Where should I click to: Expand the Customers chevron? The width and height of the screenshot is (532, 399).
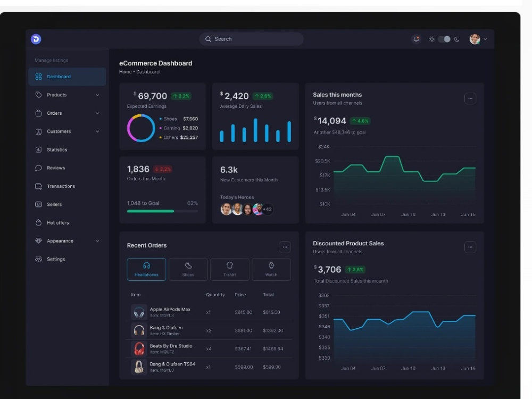(97, 131)
